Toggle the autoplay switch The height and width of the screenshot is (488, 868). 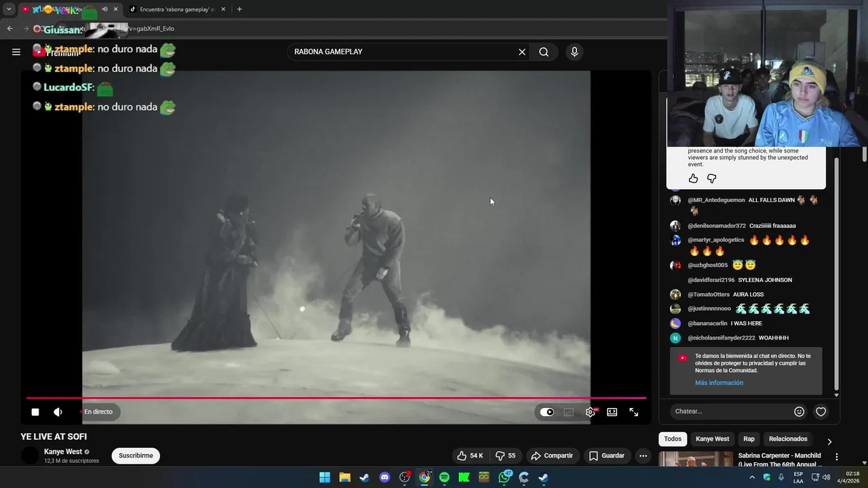click(547, 412)
